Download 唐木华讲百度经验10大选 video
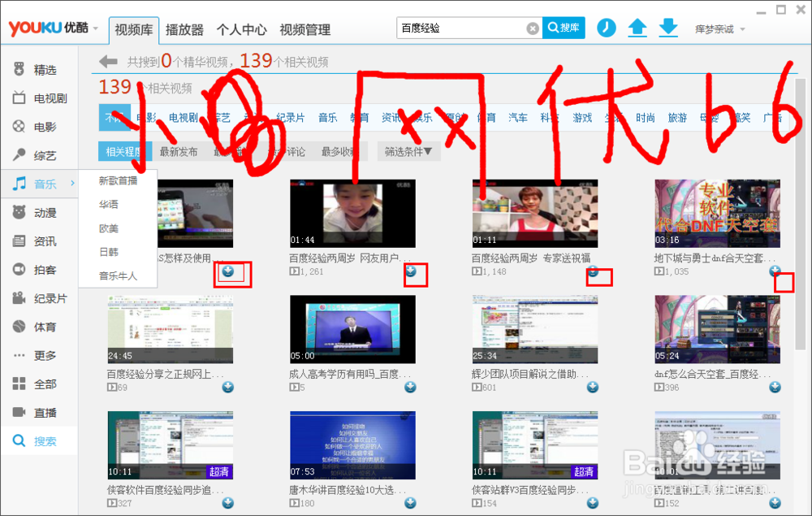 (411, 503)
